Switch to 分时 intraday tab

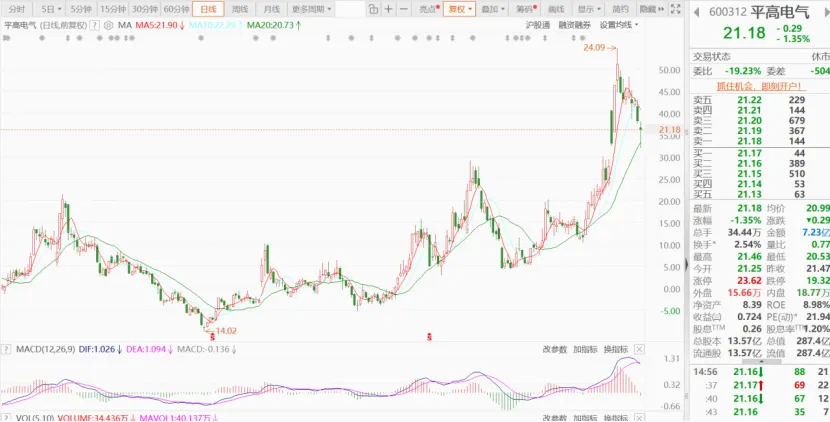pyautogui.click(x=17, y=9)
